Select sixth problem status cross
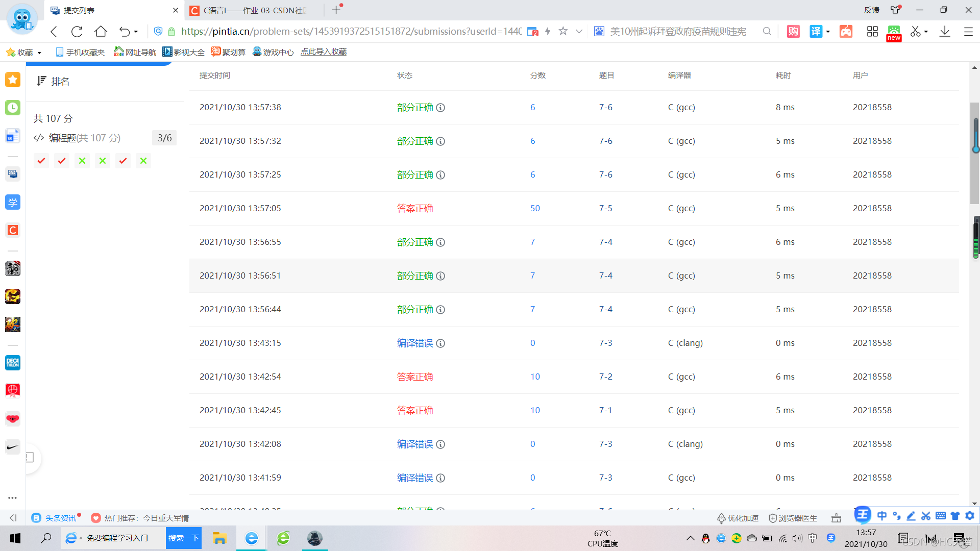 (143, 161)
